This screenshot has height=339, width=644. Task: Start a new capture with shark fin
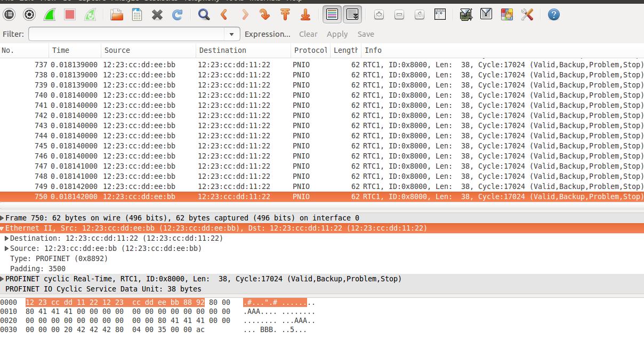(50, 14)
